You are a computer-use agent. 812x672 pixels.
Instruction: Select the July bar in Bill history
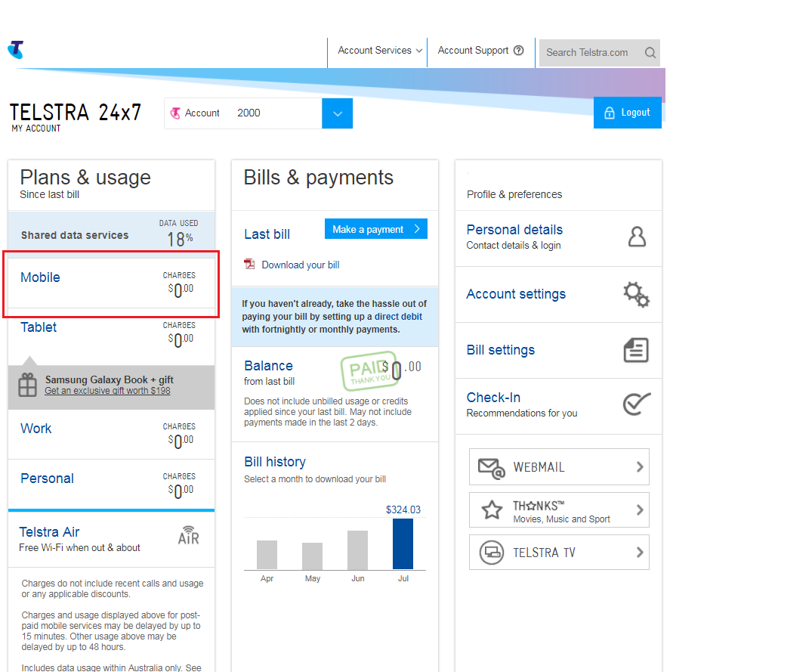[x=403, y=543]
